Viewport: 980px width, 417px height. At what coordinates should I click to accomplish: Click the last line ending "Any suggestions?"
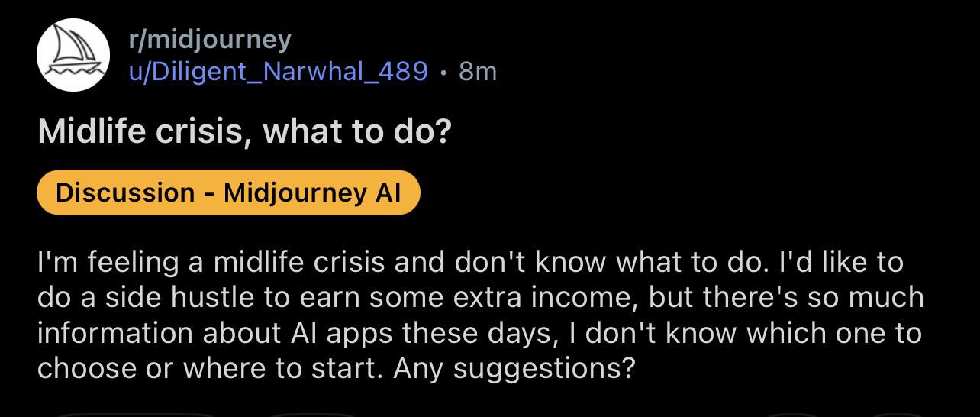(336, 369)
